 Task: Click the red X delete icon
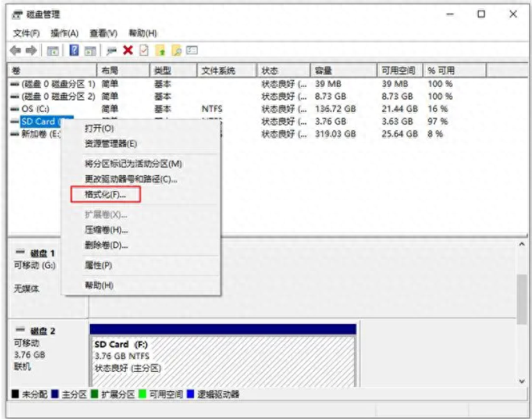pyautogui.click(x=128, y=51)
